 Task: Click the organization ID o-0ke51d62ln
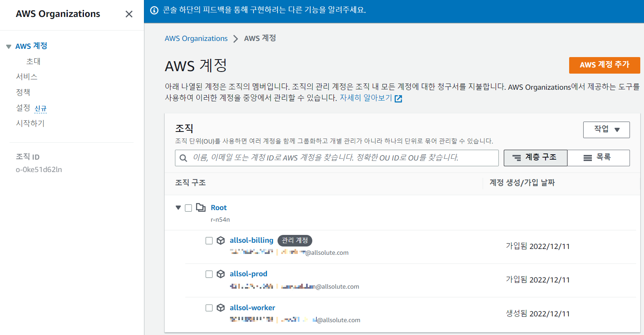tap(39, 170)
